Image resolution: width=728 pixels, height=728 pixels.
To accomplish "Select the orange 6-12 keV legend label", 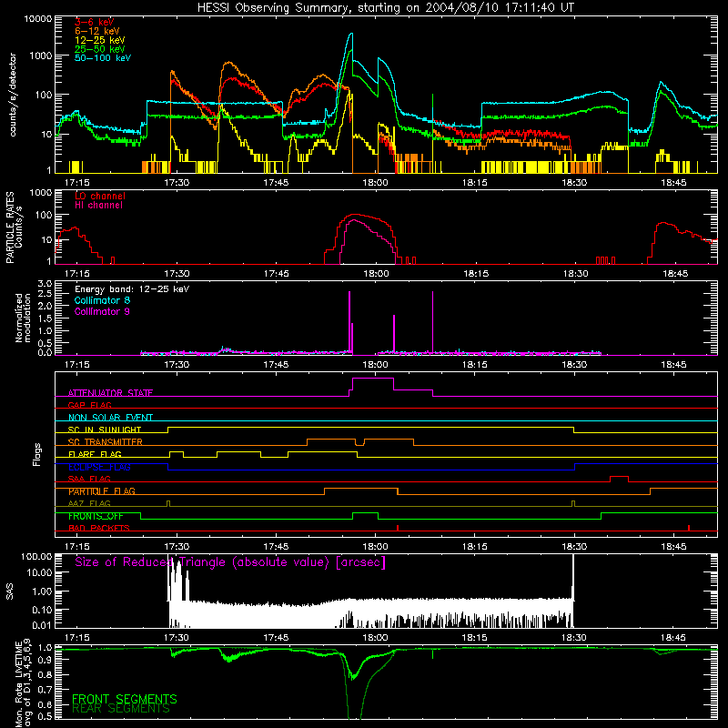I will (x=97, y=31).
